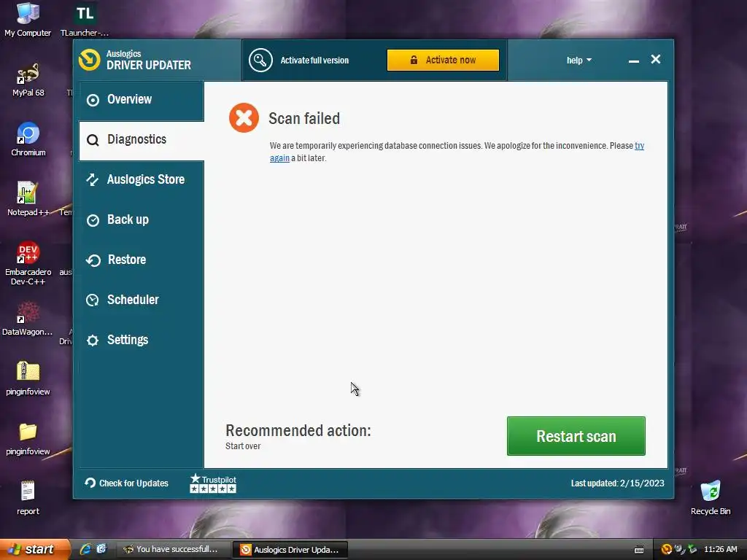The height and width of the screenshot is (560, 747).
Task: Select the DataWagon desktop shortcut
Action: (28, 319)
